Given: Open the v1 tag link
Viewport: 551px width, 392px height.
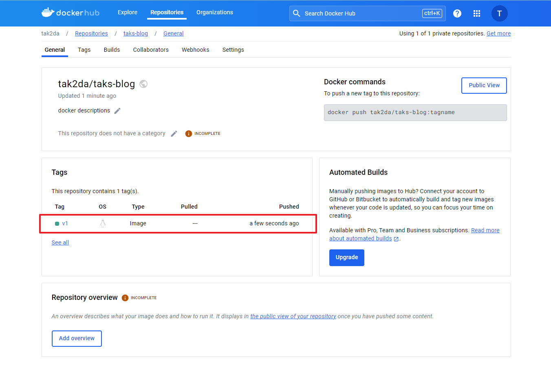Looking at the screenshot, I should pyautogui.click(x=65, y=224).
